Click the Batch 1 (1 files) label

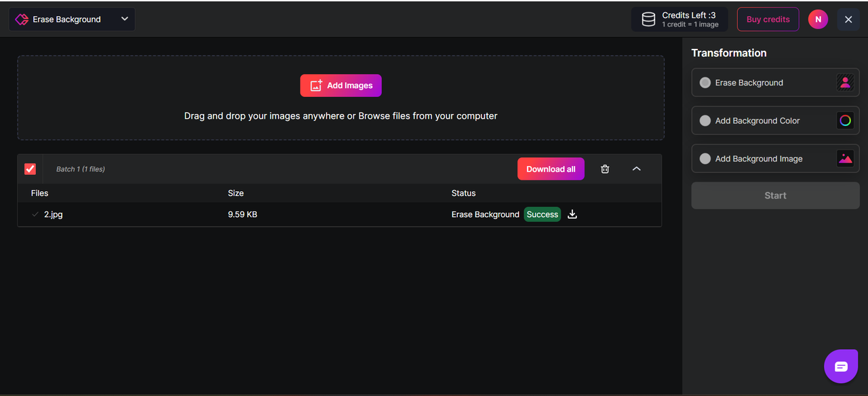point(80,169)
